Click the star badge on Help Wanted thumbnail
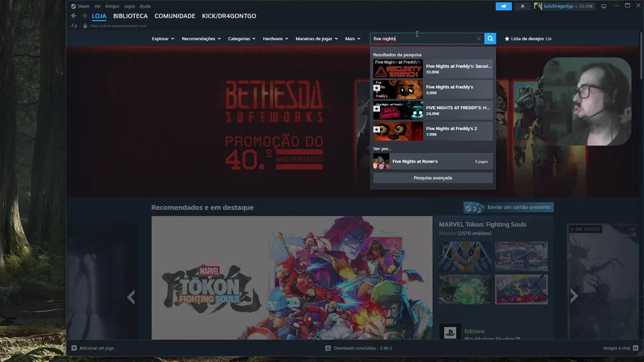The height and width of the screenshot is (362, 644). [x=376, y=109]
